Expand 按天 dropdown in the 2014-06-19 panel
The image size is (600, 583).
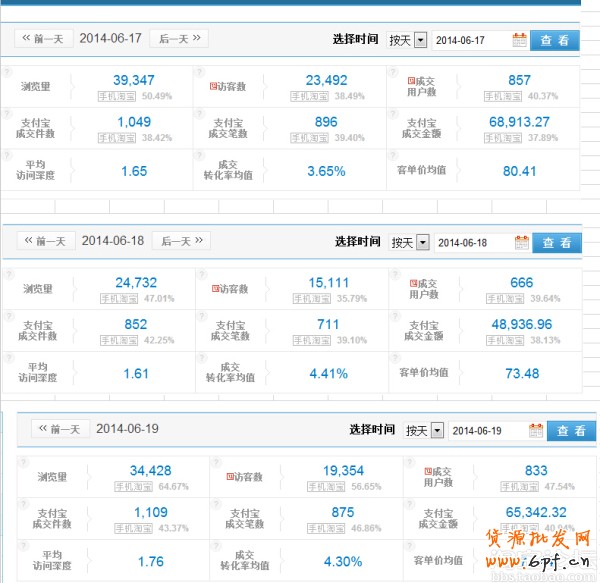tap(436, 430)
